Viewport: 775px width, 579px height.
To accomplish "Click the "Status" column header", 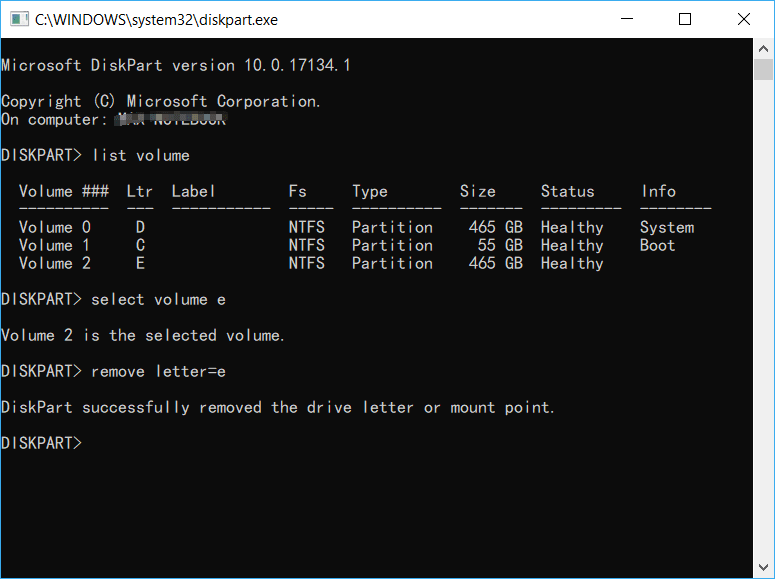I will point(567,191).
